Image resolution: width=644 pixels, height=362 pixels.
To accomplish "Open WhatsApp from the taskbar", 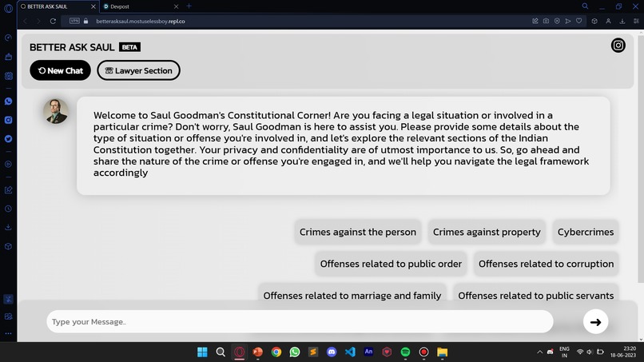I will click(295, 352).
